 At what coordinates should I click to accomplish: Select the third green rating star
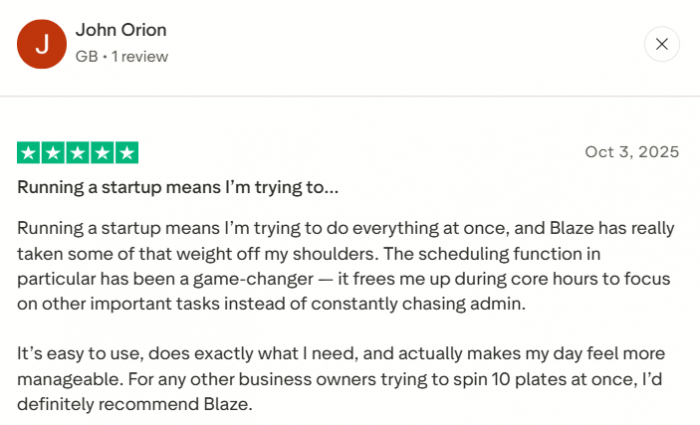(x=78, y=153)
